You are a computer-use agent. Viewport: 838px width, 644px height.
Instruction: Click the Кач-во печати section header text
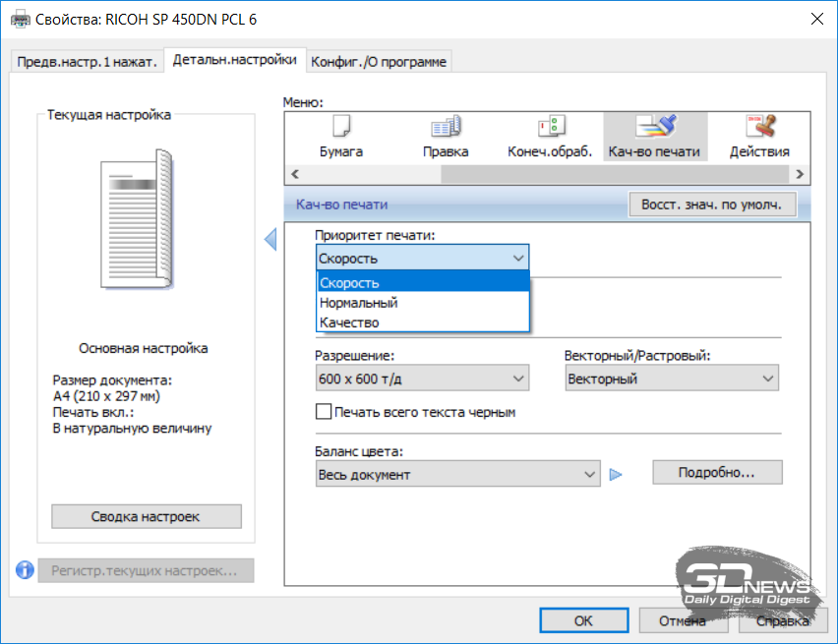click(x=342, y=205)
